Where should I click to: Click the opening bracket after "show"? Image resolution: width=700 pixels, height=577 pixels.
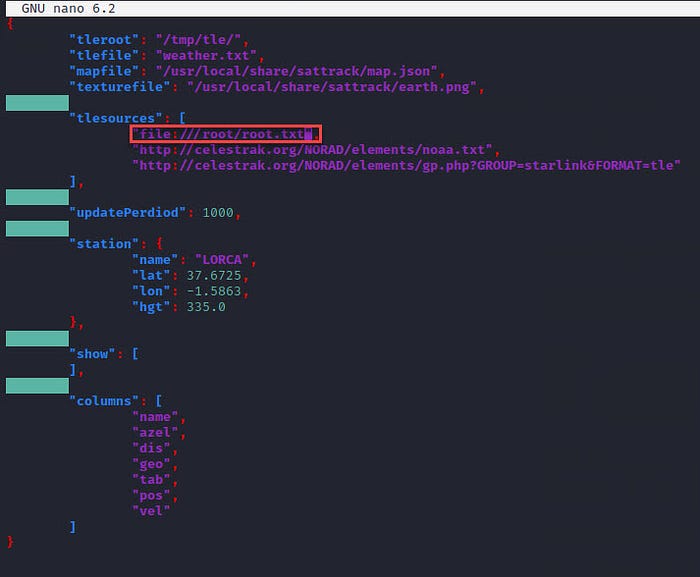point(135,354)
